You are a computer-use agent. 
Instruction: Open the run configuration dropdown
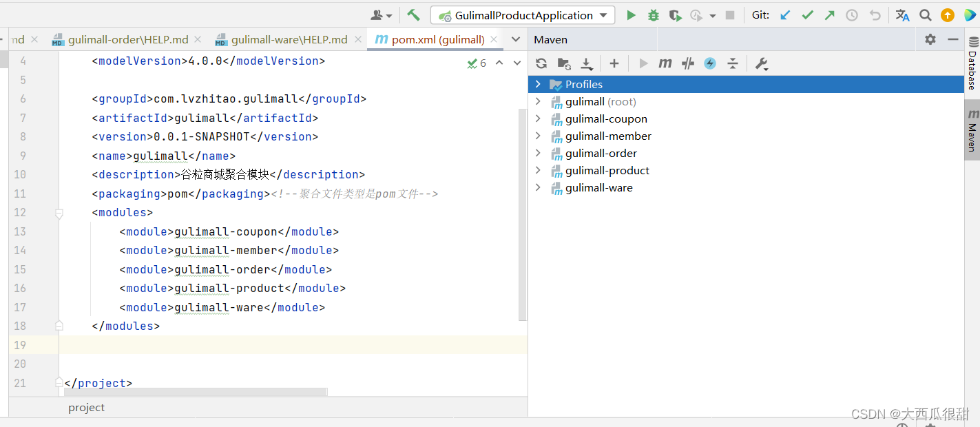[x=603, y=15]
